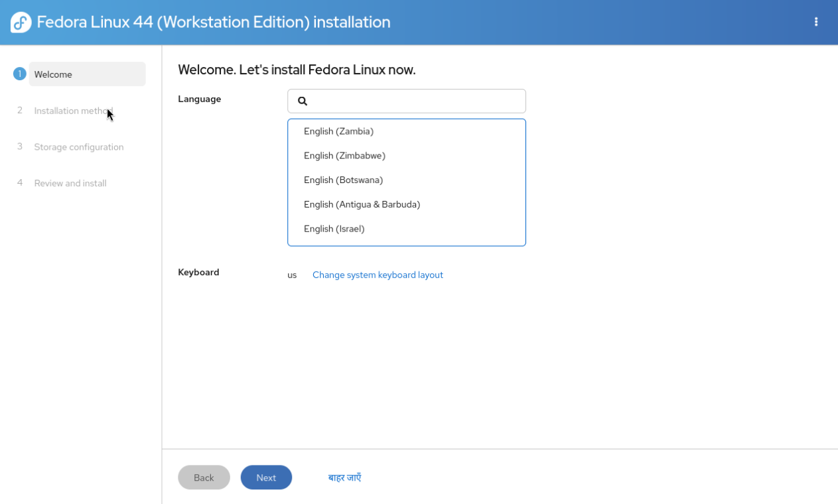
Task: Click the Next button
Action: (x=266, y=477)
